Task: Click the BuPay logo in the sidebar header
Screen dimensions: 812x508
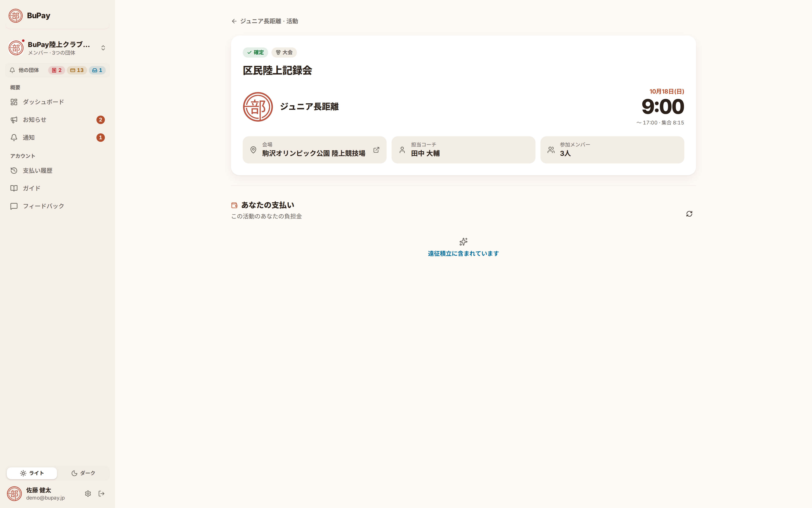Action: (15, 15)
